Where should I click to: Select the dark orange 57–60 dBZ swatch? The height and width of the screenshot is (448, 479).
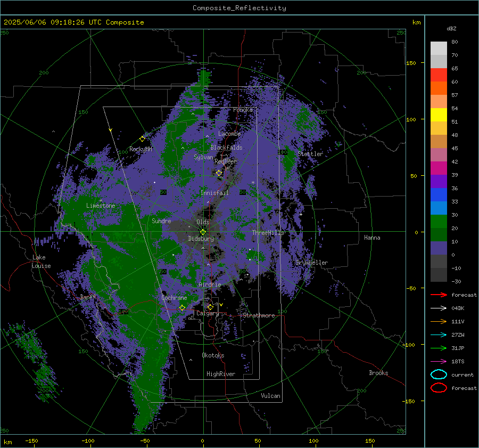click(x=439, y=88)
